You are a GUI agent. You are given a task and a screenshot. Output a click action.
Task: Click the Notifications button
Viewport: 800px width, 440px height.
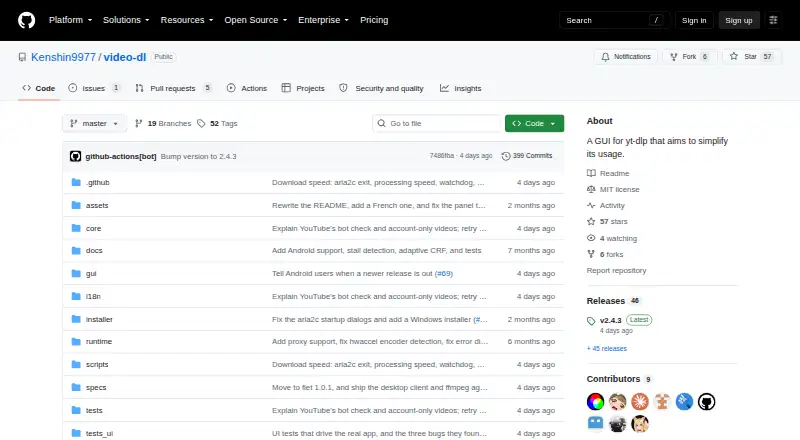626,57
